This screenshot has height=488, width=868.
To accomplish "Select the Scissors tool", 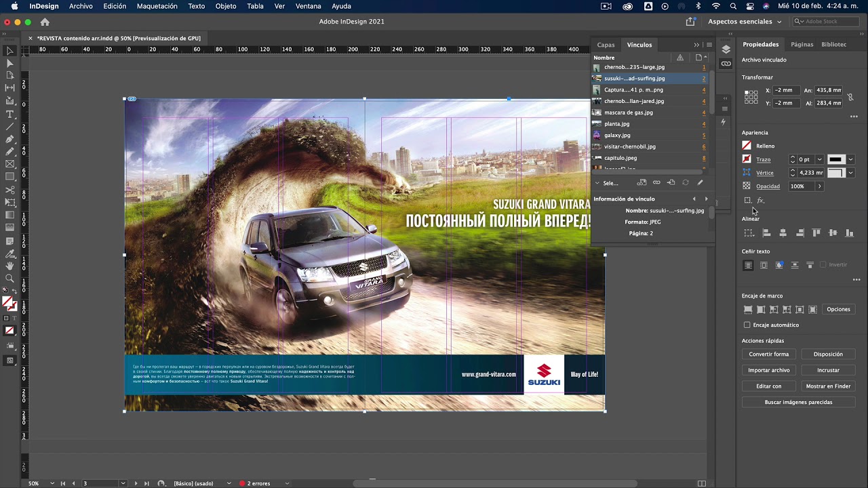I will pos(10,190).
